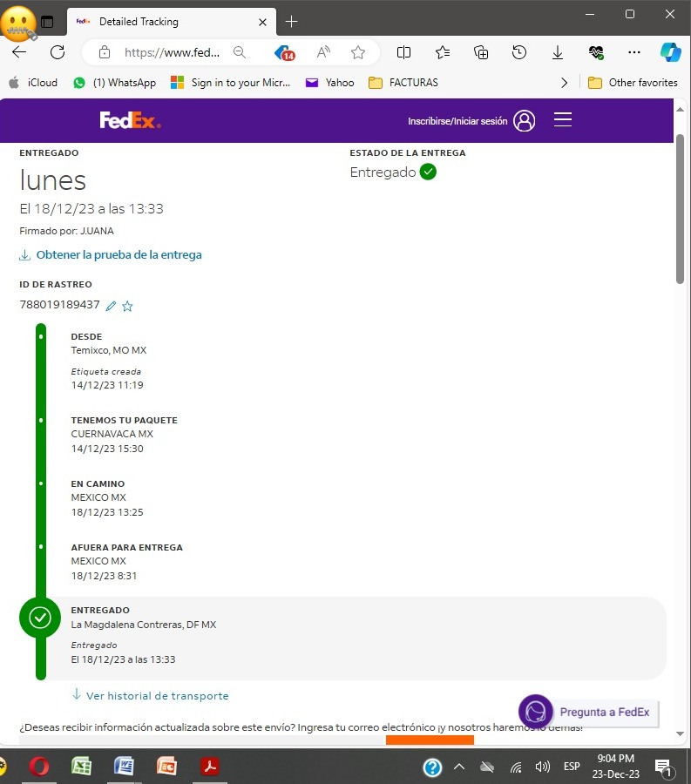Activate the Read aloud icon

click(x=323, y=52)
